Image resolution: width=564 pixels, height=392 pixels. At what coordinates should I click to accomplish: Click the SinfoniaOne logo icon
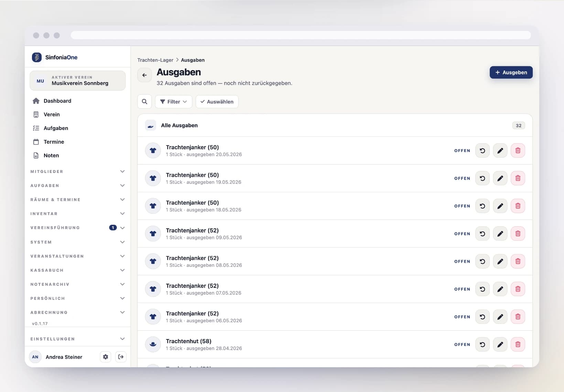pos(37,57)
